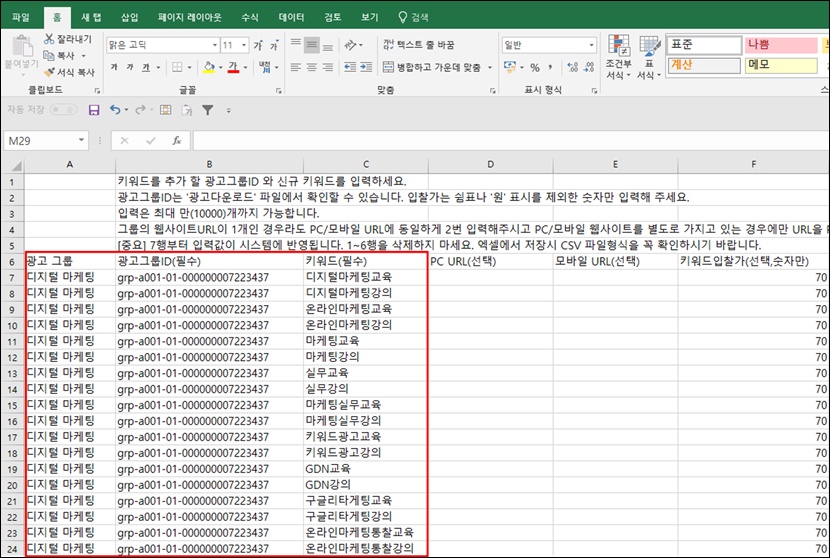830x558 pixels.
Task: Click in the formula bar input
Action: pos(510,140)
